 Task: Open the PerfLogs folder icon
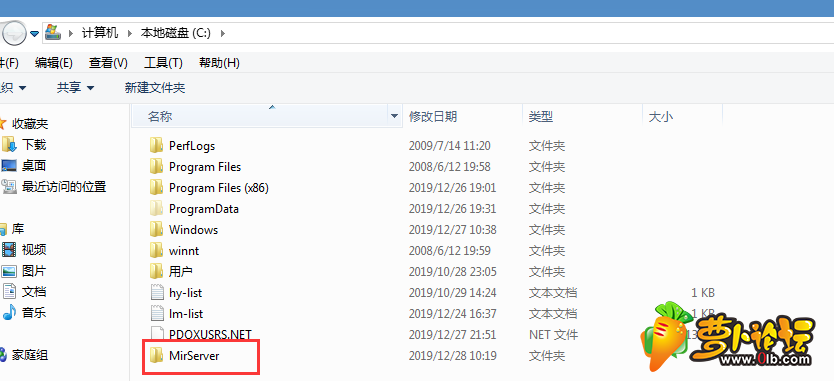156,145
